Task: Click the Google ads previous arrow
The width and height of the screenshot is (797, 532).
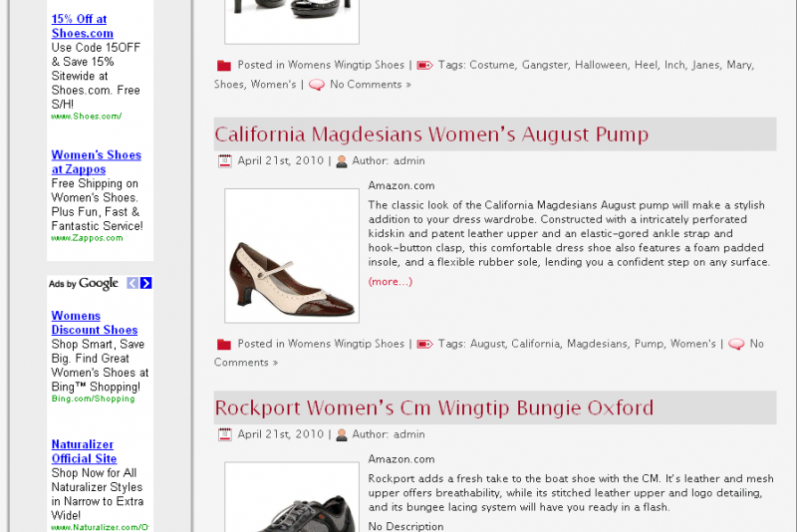Action: point(133,283)
